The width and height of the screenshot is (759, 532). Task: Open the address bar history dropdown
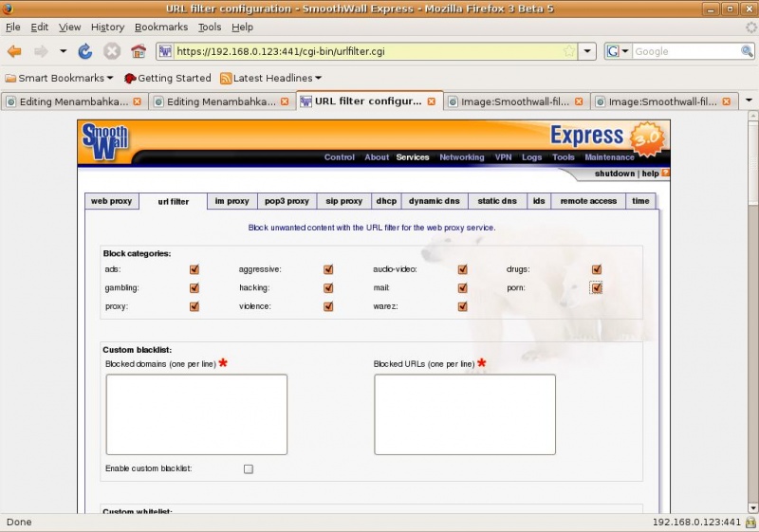tap(588, 51)
